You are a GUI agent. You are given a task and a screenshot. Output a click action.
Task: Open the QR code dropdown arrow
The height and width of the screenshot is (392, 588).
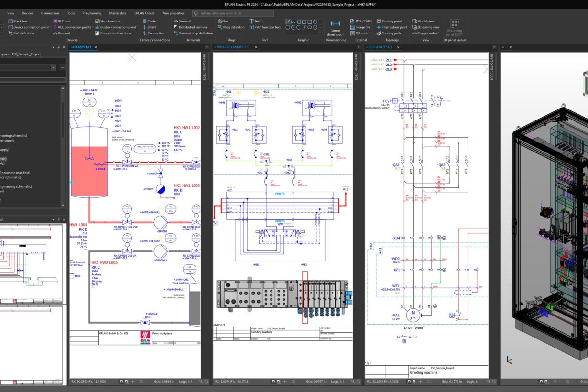[x=370, y=33]
